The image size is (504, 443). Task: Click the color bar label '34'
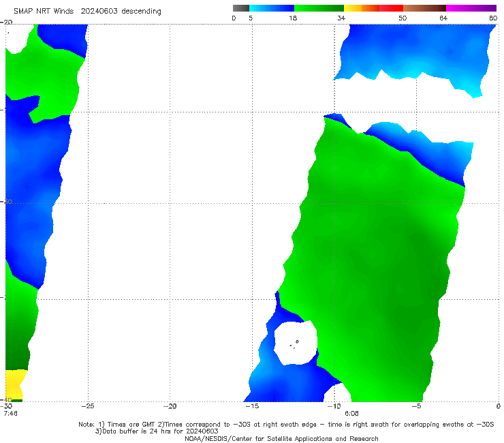[x=341, y=18]
